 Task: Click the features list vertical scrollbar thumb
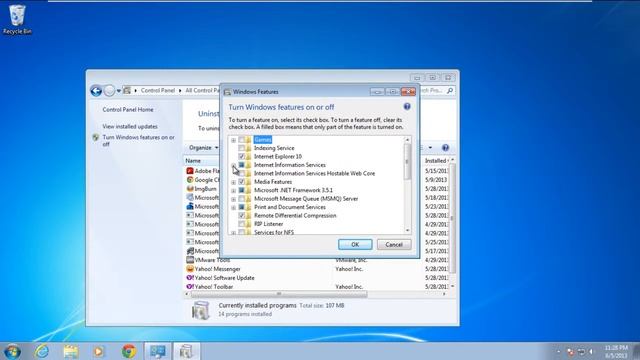tap(407, 162)
